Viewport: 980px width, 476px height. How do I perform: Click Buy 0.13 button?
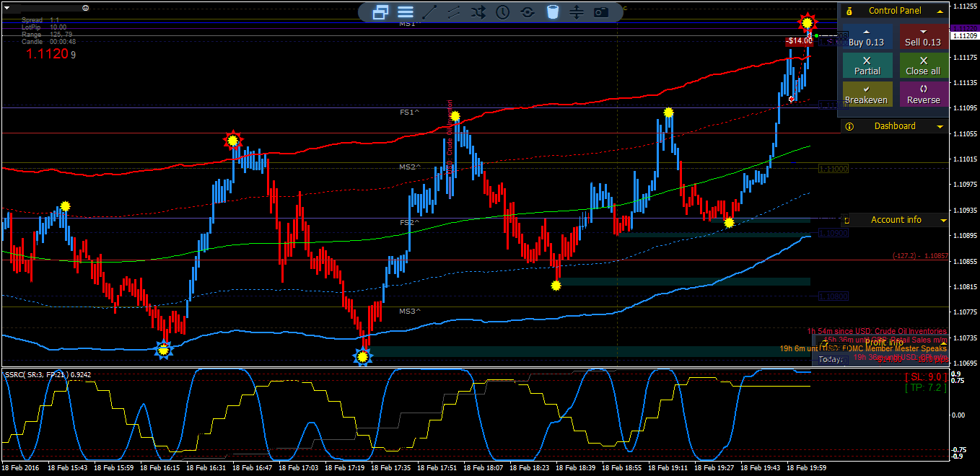click(867, 38)
